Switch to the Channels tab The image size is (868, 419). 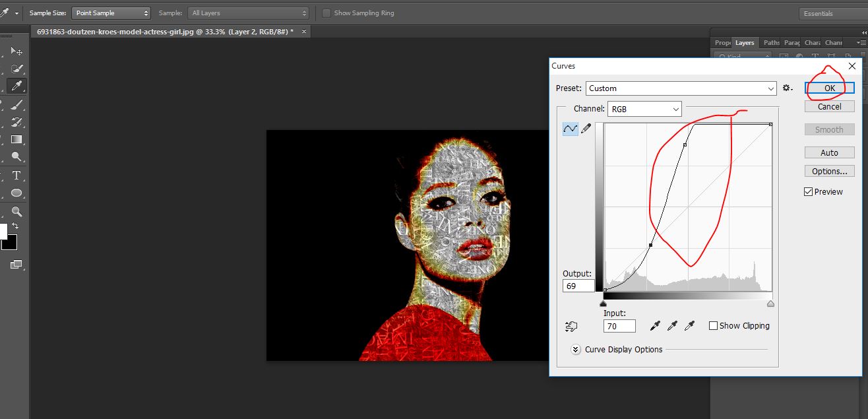coord(833,42)
